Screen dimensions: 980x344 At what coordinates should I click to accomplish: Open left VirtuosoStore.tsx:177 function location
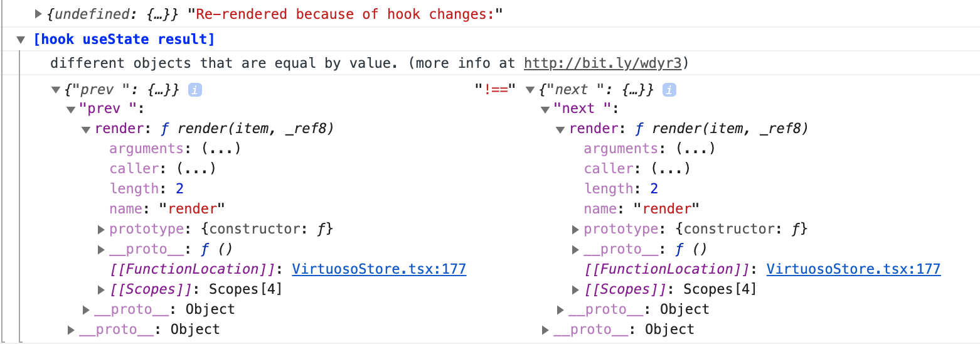click(379, 269)
